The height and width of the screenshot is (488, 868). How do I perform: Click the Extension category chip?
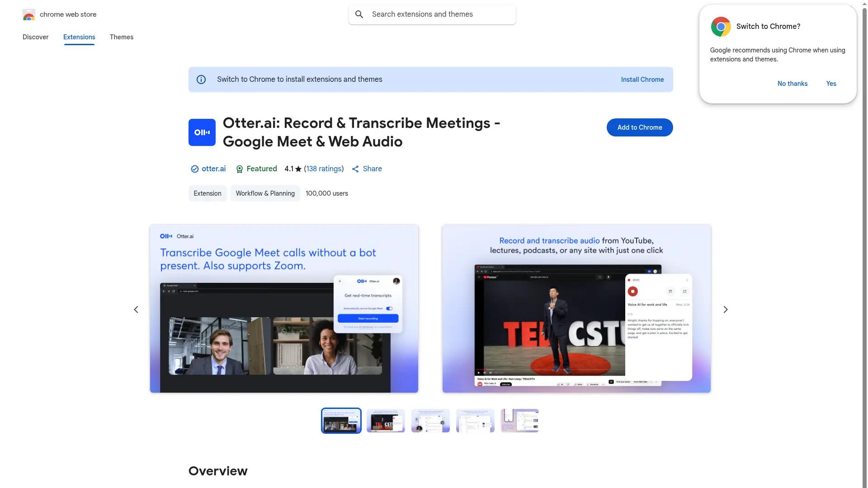[208, 193]
